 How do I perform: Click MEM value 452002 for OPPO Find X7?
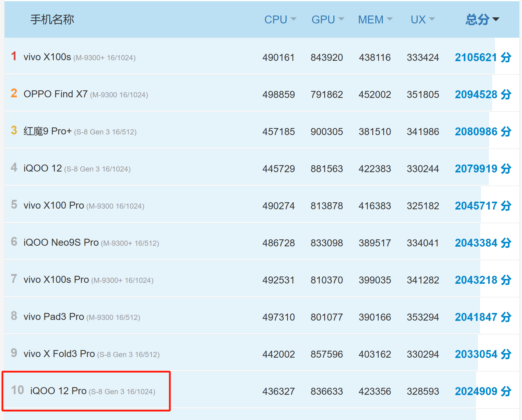pyautogui.click(x=375, y=95)
